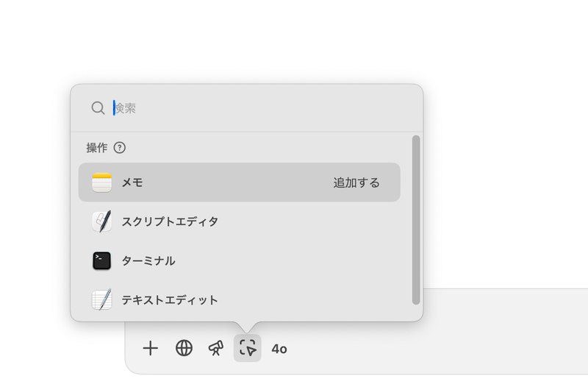Toggle the work with apps cursor icon
This screenshot has width=588, height=387.
pos(248,348)
